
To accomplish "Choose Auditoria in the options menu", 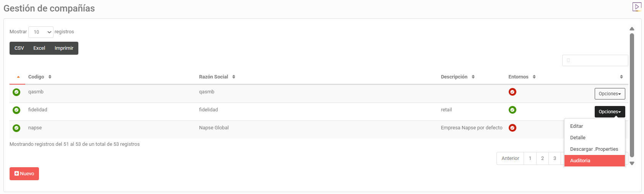I will point(580,161).
